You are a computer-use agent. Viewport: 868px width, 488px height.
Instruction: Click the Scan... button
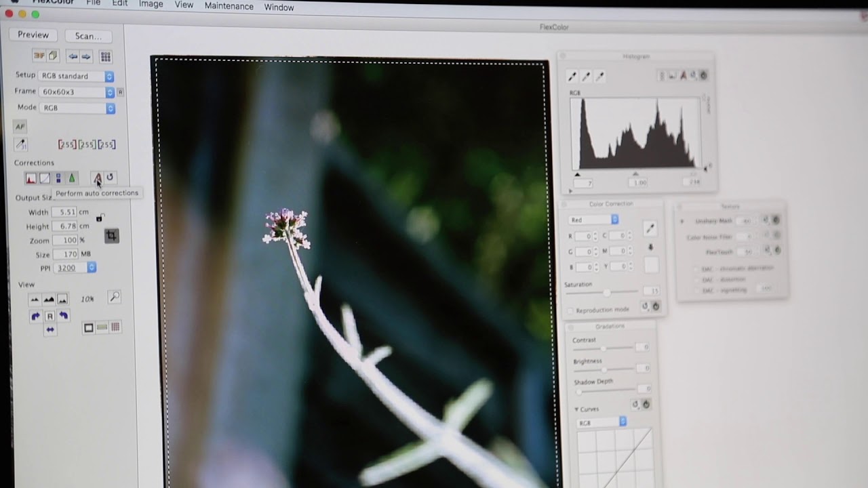point(89,36)
